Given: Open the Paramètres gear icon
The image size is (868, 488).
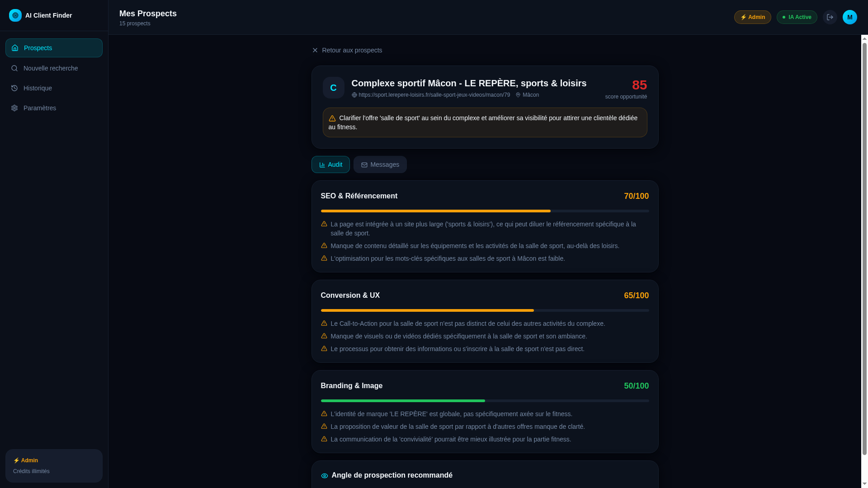Looking at the screenshot, I should coord(14,108).
